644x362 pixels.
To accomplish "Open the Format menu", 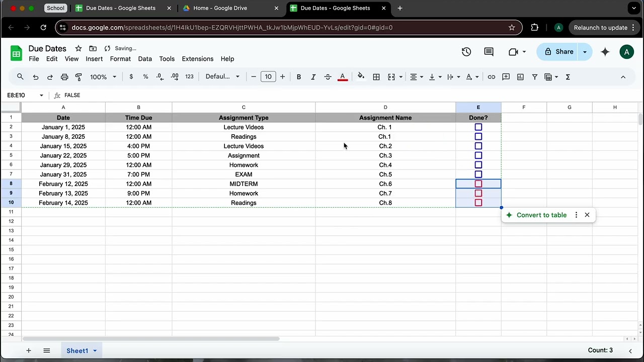I will click(x=120, y=59).
